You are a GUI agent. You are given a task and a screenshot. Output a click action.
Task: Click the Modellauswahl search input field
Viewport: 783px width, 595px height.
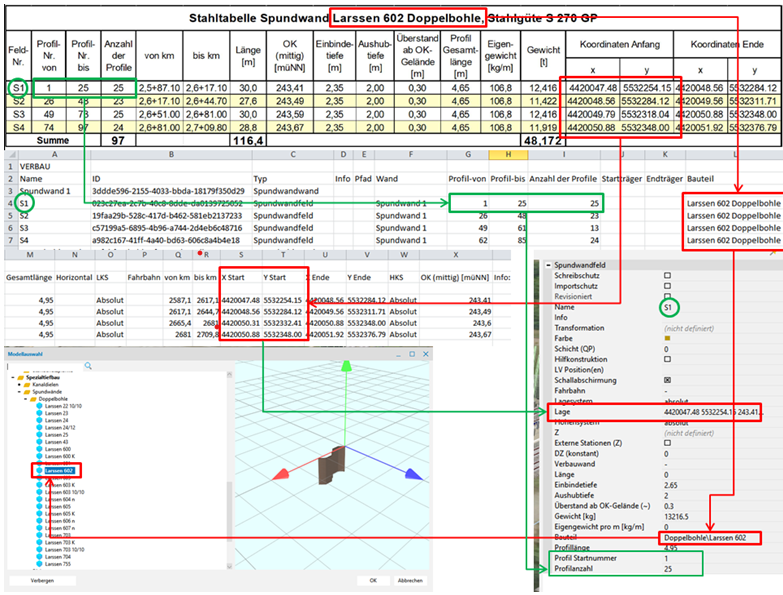45,366
